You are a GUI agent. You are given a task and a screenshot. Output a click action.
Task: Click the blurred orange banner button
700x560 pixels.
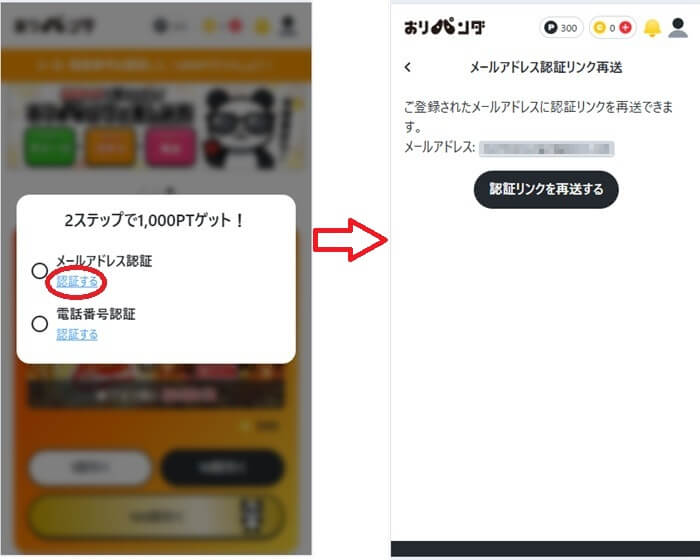point(110,147)
